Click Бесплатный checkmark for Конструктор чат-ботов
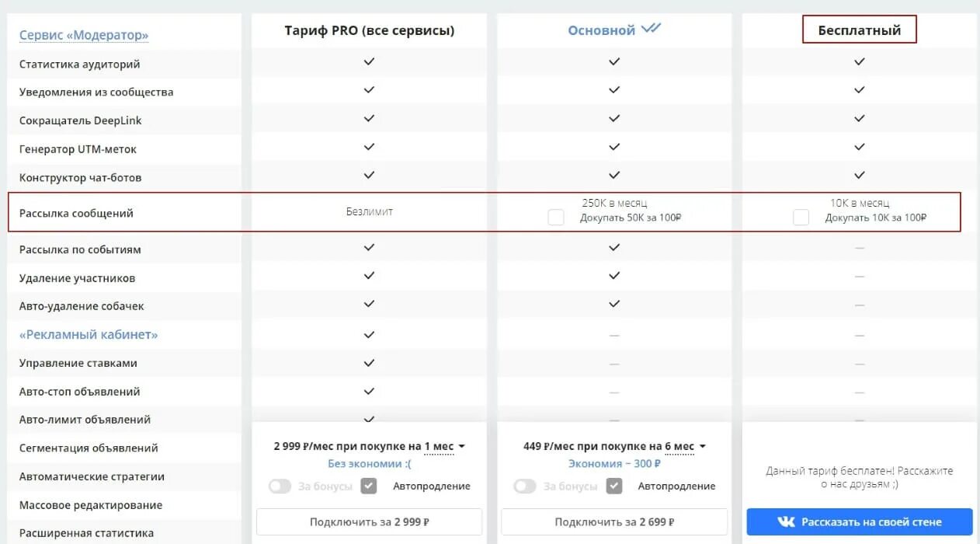The width and height of the screenshot is (980, 544). pyautogui.click(x=859, y=176)
